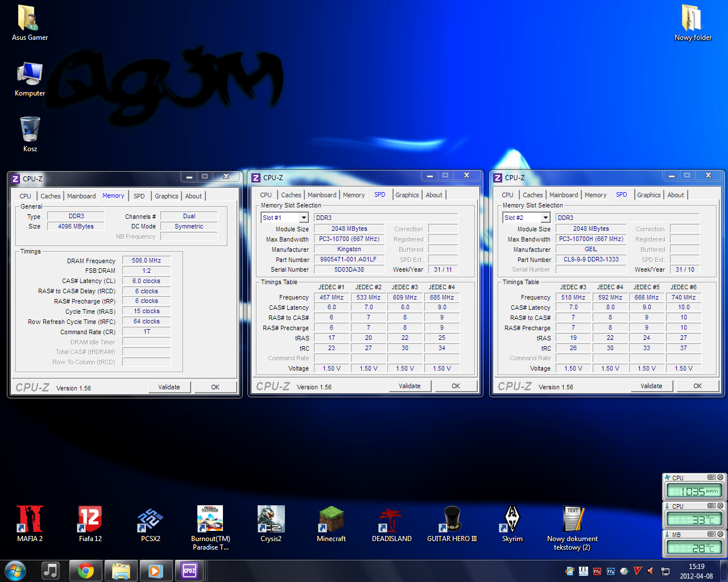Launch the PCSX2 emulator shortcut
The width and height of the screenshot is (728, 582).
click(x=150, y=519)
